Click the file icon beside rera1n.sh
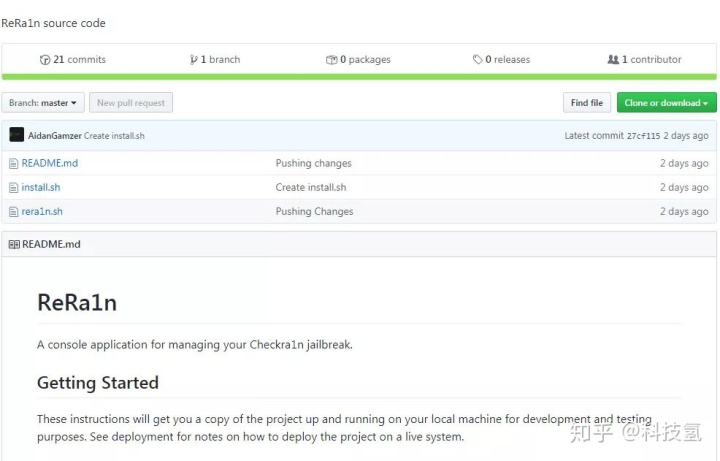The image size is (720, 461). tap(14, 212)
